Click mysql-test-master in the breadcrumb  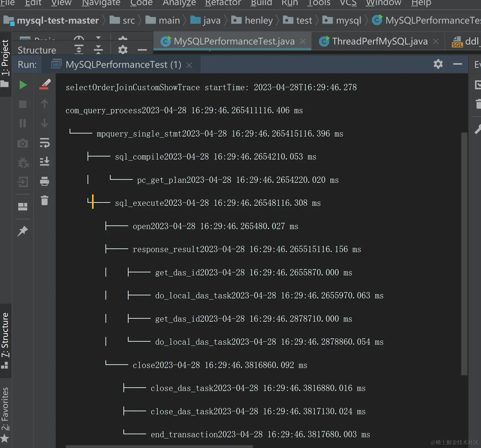click(x=51, y=20)
